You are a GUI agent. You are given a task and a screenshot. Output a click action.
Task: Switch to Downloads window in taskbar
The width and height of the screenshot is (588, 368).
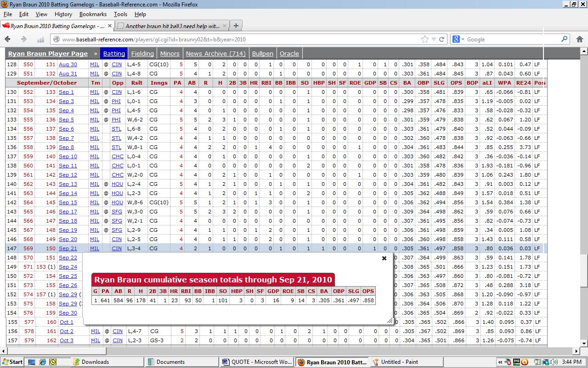pyautogui.click(x=107, y=362)
